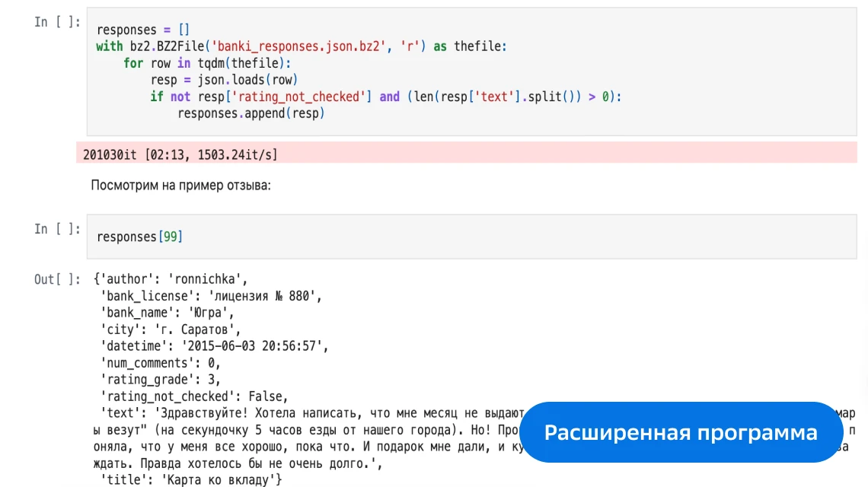The image size is (868, 487).
Task: Click the red tqdm progress output 201030it
Action: click(180, 154)
